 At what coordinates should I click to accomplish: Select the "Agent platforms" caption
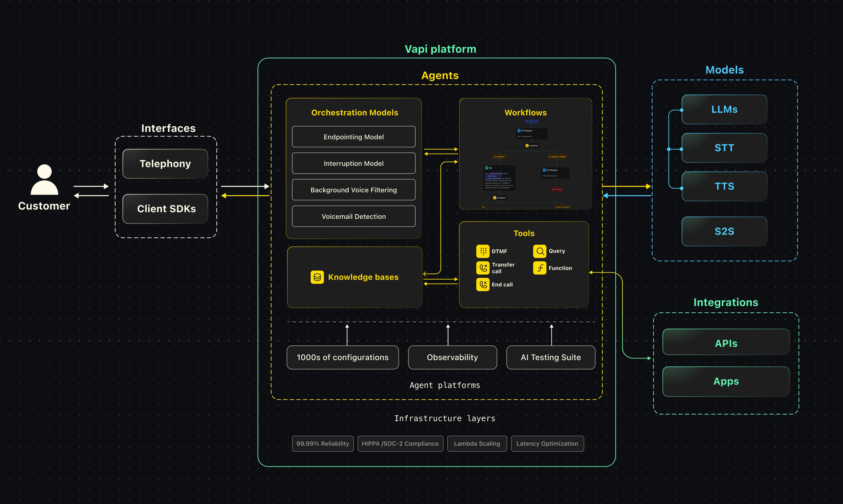point(445,385)
